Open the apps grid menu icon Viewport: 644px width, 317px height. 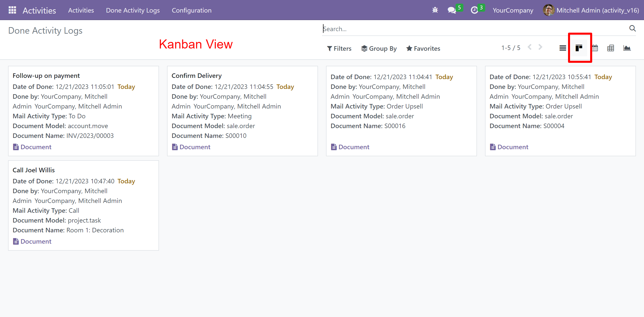pos(12,10)
